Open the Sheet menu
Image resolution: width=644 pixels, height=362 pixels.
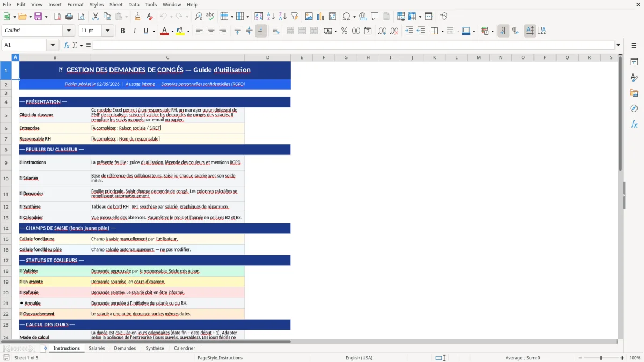pyautogui.click(x=116, y=4)
